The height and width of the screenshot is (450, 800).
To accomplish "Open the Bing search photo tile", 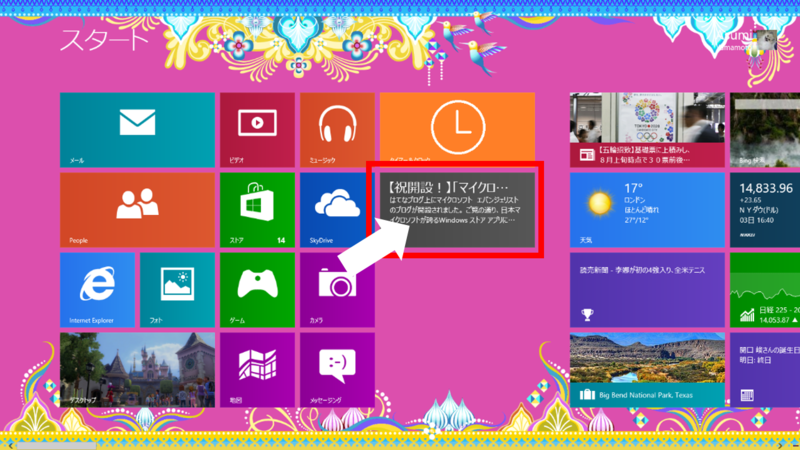I will 765,130.
